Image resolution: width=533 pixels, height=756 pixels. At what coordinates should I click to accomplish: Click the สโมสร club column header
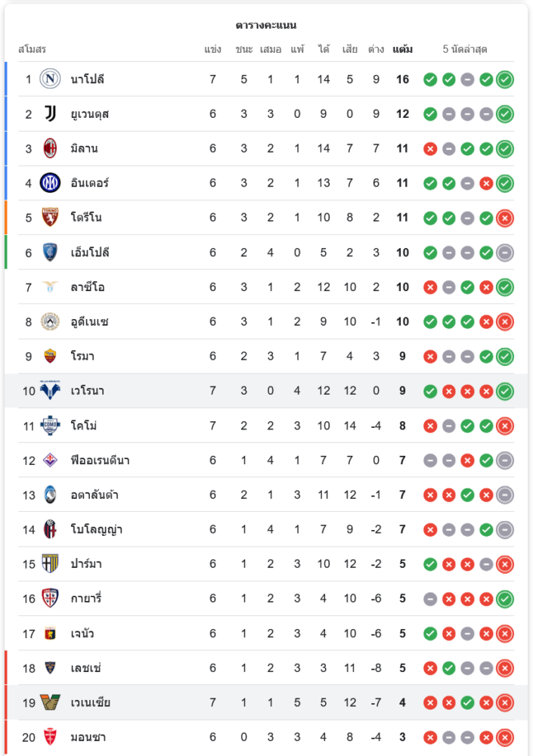click(x=32, y=49)
